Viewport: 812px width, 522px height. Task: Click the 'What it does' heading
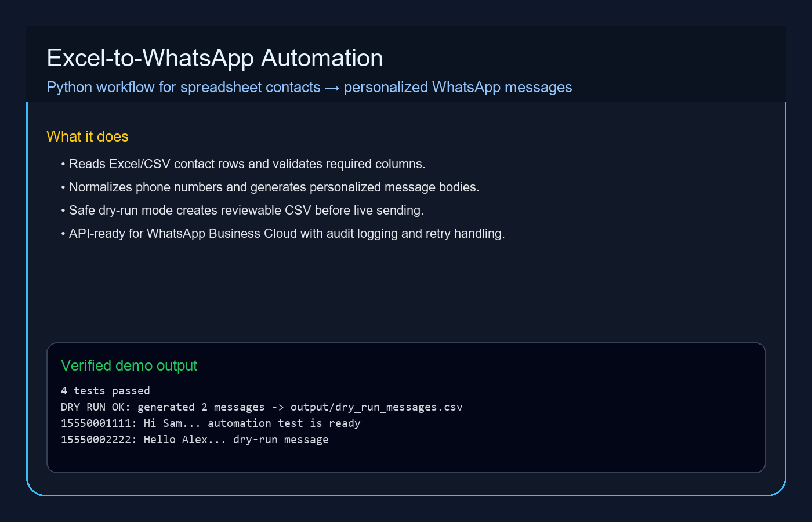click(88, 136)
